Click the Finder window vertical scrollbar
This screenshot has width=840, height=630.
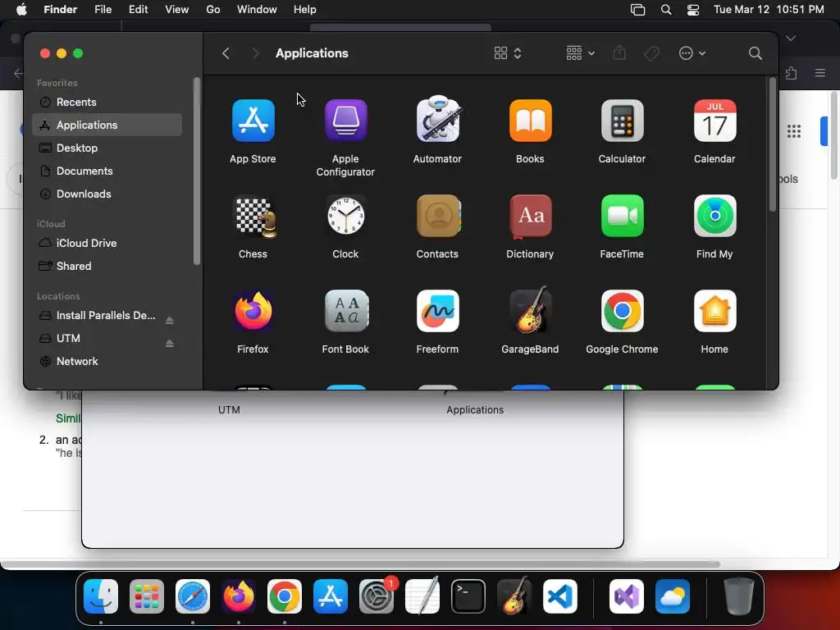[772, 144]
